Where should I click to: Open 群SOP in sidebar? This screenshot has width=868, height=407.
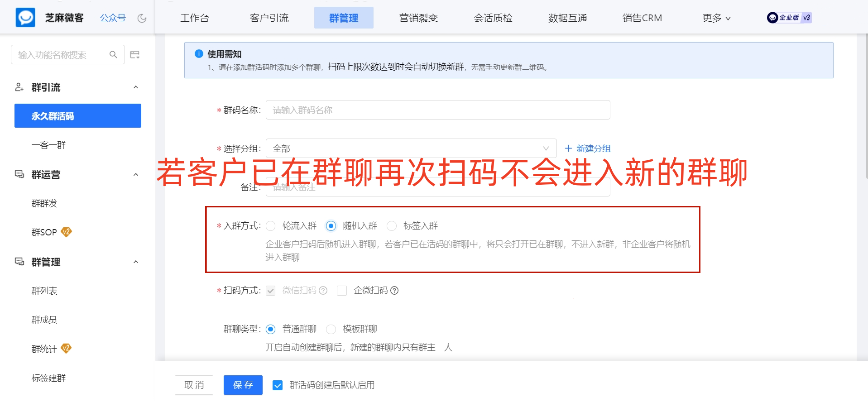pyautogui.click(x=44, y=232)
